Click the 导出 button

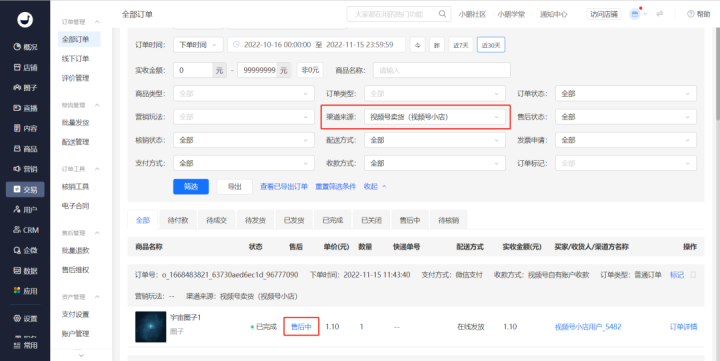click(x=235, y=186)
